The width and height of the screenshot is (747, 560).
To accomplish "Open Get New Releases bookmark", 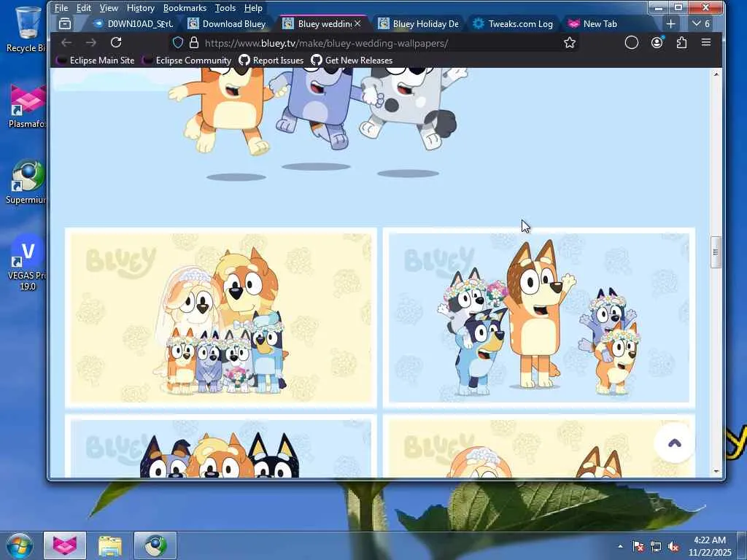I will (352, 61).
